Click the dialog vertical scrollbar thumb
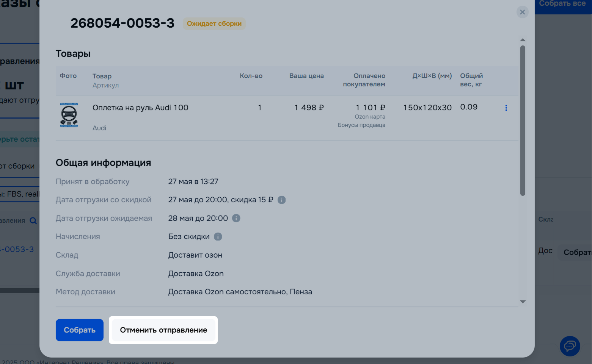This screenshot has width=592, height=364. pyautogui.click(x=523, y=120)
